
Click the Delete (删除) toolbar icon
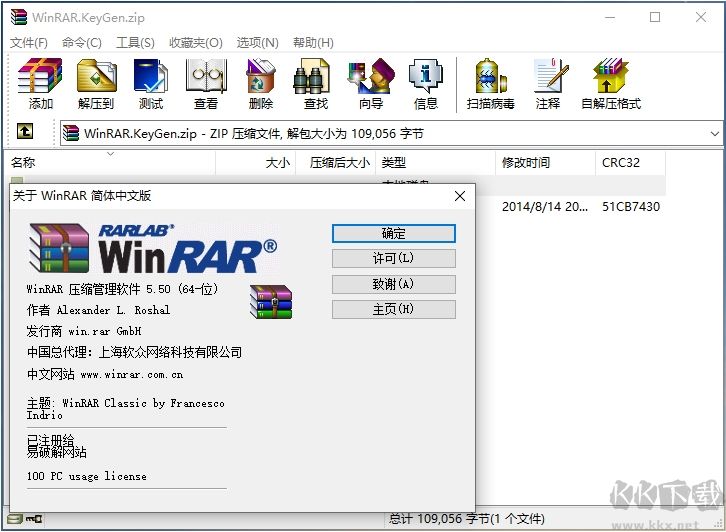pos(261,84)
